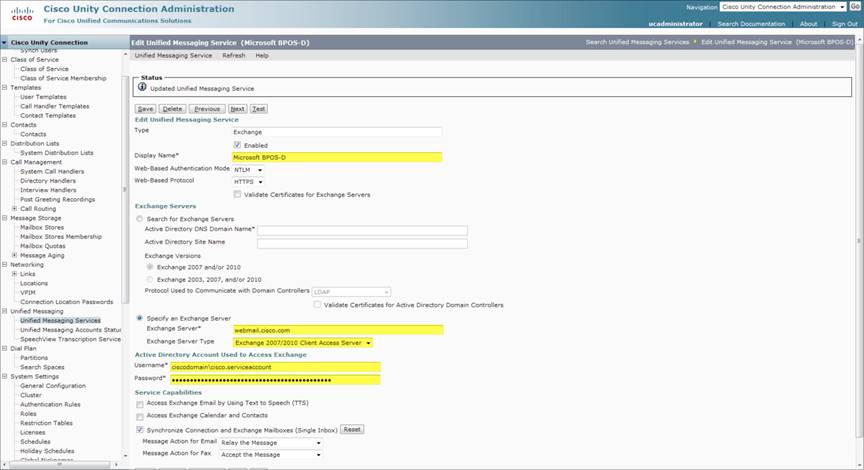Open Unified Messaging Accounts Status in the sidebar
This screenshot has height=470, width=864.
71,330
